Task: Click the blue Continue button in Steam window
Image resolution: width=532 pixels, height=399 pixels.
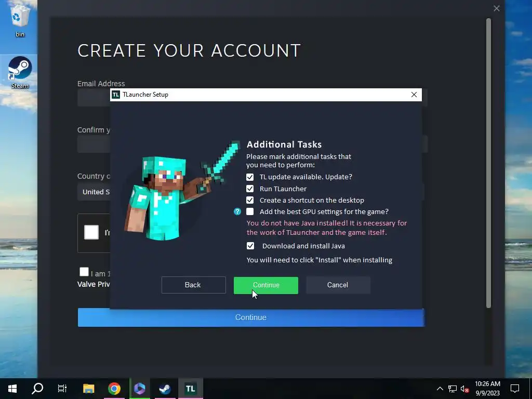Action: (251, 317)
